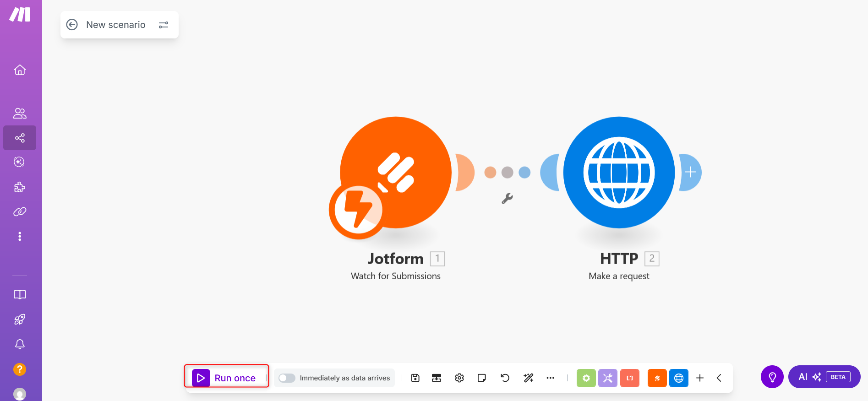The width and height of the screenshot is (868, 401).
Task: Open the Scenarios share icon
Action: coord(20,138)
